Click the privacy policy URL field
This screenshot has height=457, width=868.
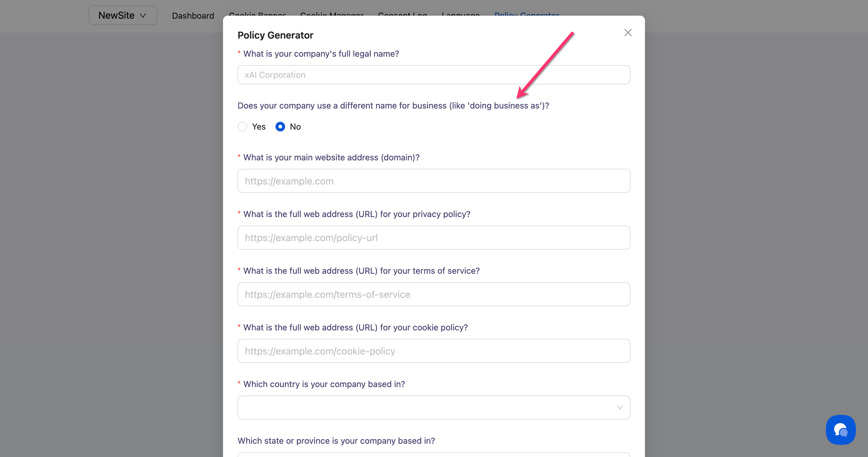433,238
